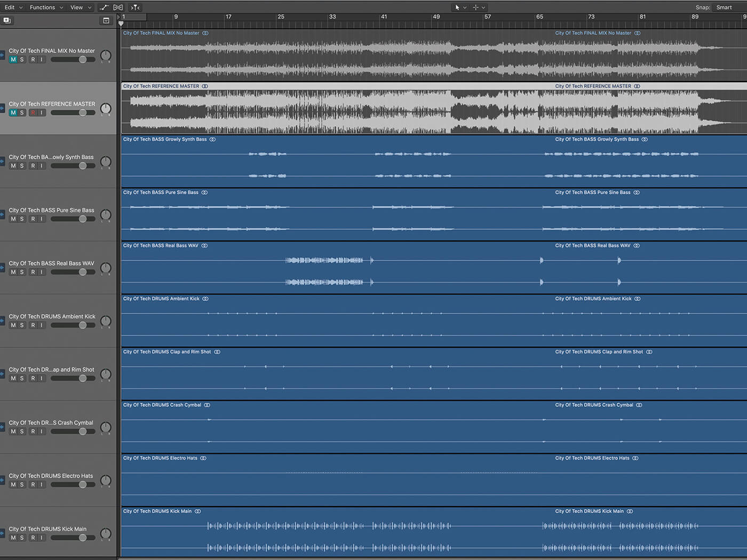Toggle the Flex view icon
The width and height of the screenshot is (747, 560).
pos(118,7)
